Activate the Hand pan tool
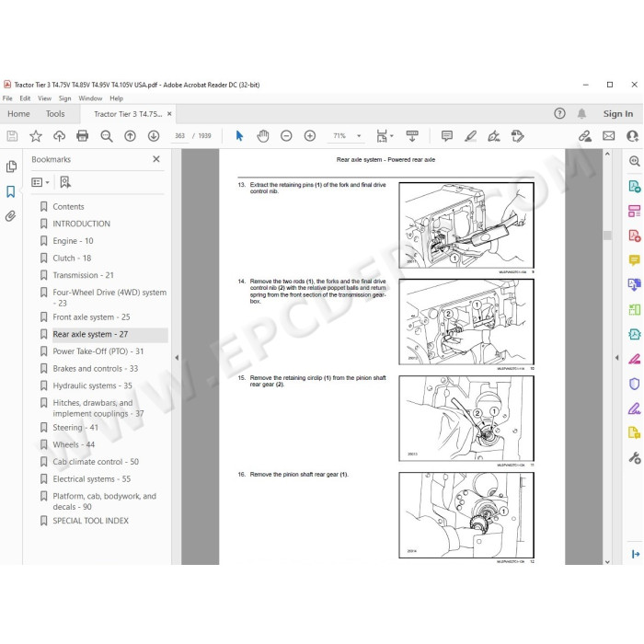 (263, 136)
